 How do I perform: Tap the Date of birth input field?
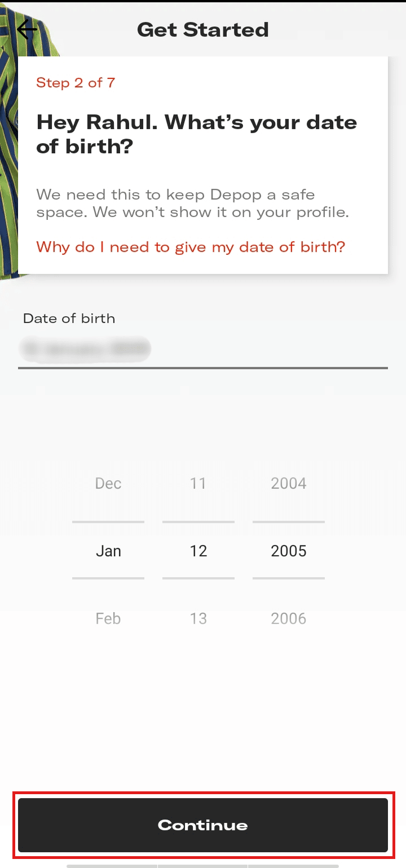click(202, 350)
